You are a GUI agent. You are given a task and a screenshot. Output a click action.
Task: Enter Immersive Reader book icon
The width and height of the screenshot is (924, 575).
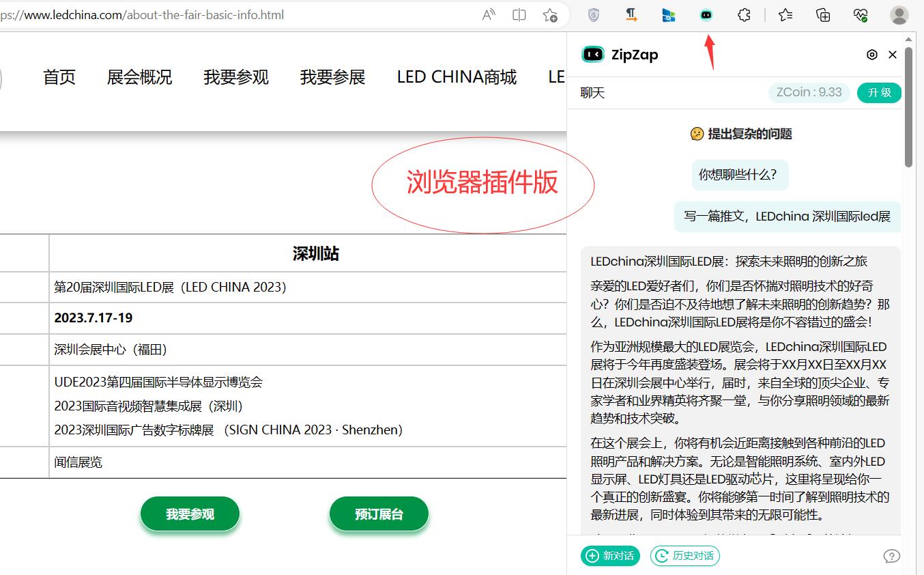[x=519, y=15]
